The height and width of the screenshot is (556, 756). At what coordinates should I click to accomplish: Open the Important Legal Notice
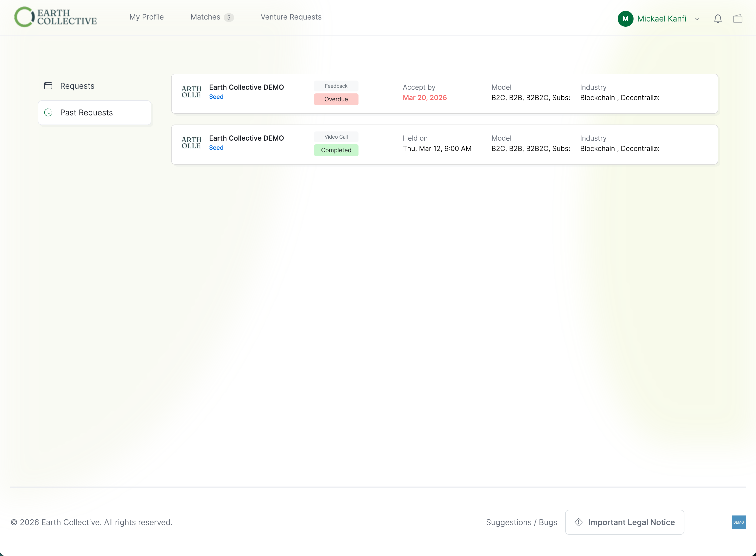(632, 522)
